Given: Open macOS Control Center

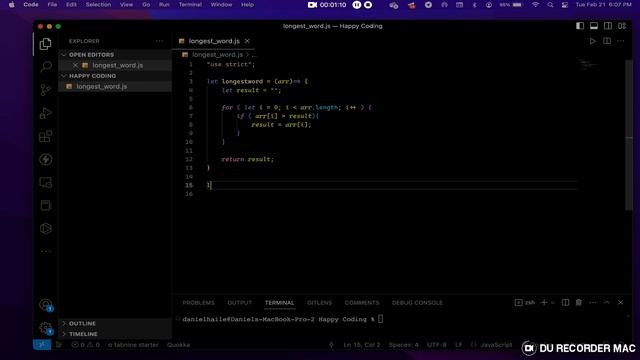Looking at the screenshot, I should [564, 5].
